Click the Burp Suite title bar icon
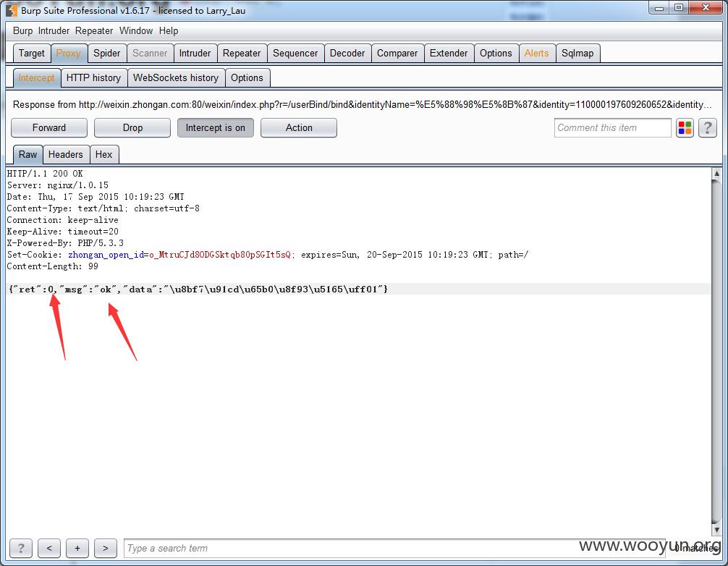The height and width of the screenshot is (566, 728). click(12, 10)
